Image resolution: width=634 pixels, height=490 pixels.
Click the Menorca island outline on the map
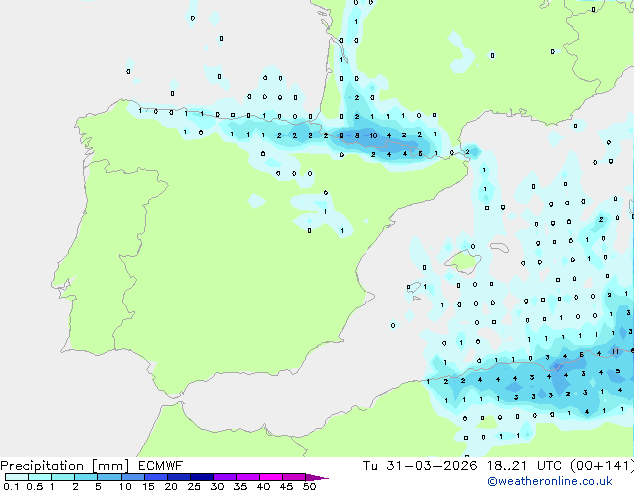point(499,247)
